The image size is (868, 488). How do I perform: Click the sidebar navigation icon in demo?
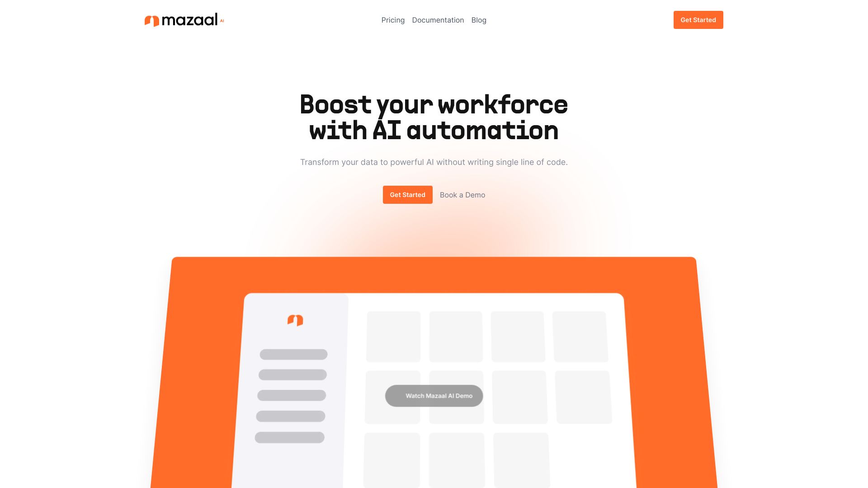click(295, 320)
